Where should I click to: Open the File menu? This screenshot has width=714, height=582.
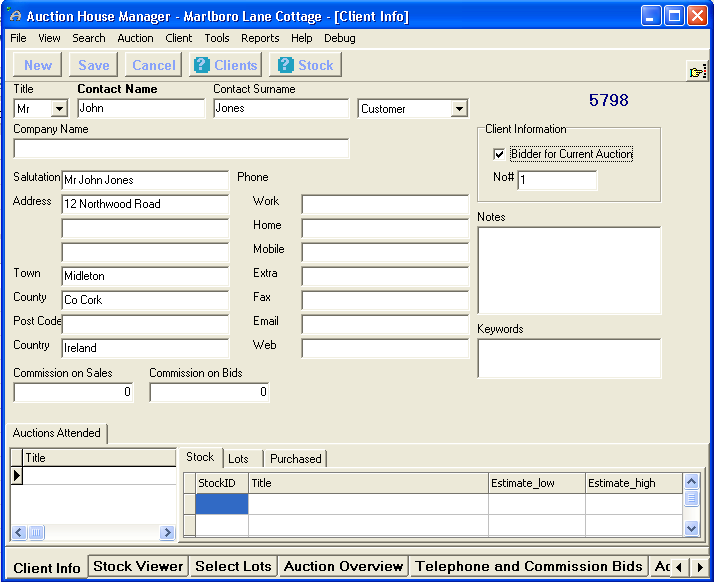[18, 38]
